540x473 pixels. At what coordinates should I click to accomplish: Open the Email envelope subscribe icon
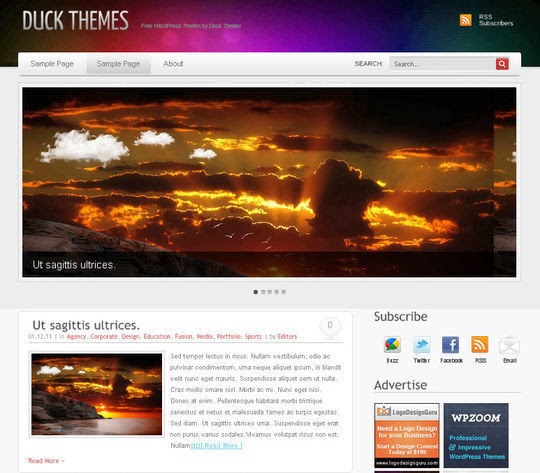pyautogui.click(x=509, y=346)
